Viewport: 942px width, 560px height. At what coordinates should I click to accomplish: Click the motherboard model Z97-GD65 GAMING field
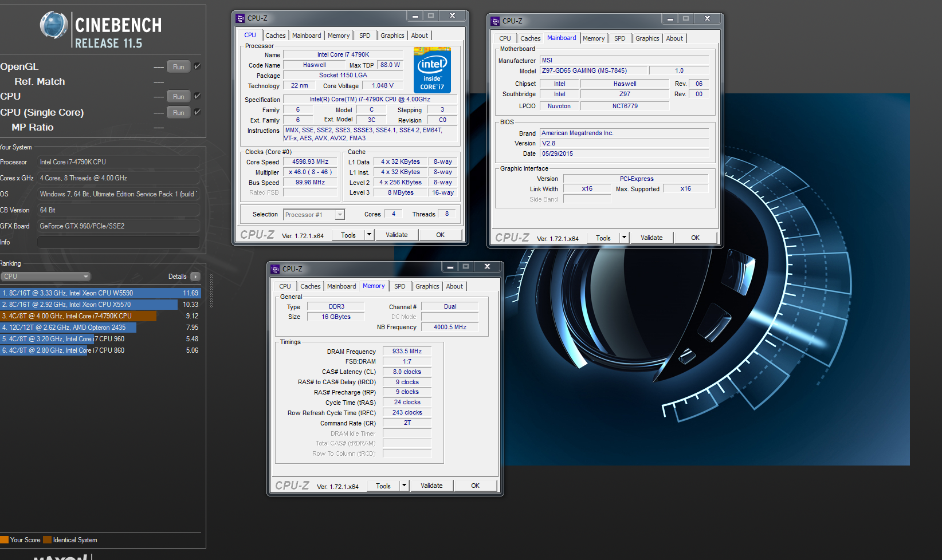(x=594, y=70)
